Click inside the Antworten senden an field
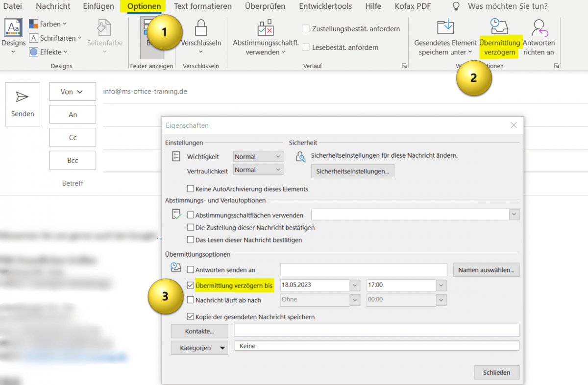The image size is (588, 385). click(363, 269)
